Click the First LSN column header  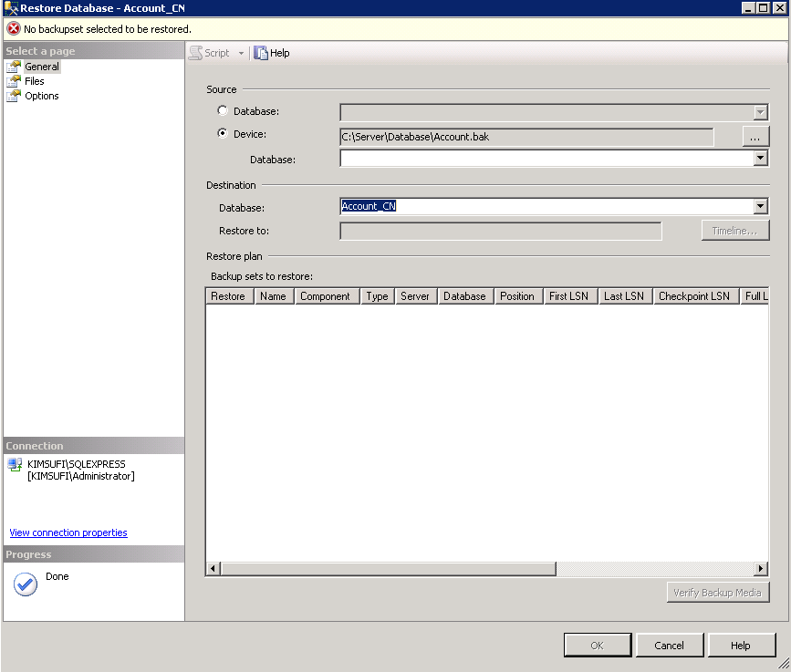coord(570,296)
